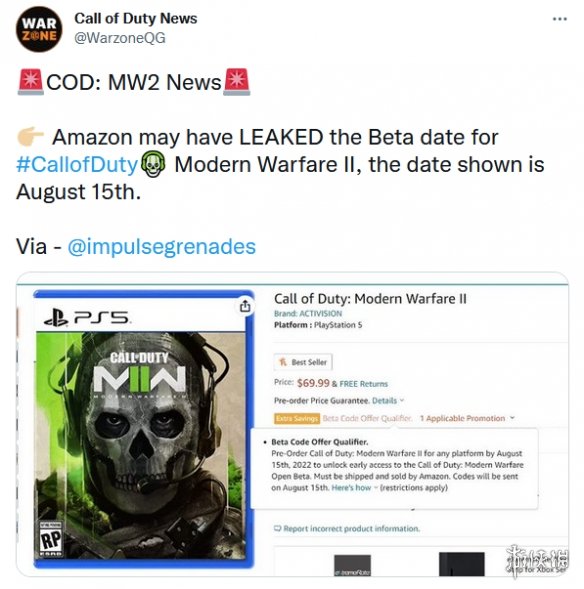
Task: Click the PS5 logo on game cover
Action: click(87, 318)
